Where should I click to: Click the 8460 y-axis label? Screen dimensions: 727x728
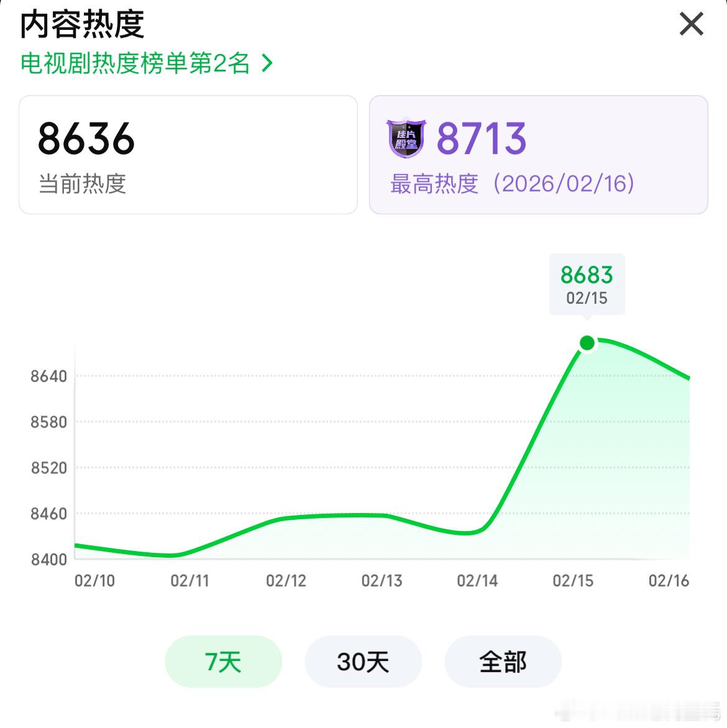pos(48,514)
